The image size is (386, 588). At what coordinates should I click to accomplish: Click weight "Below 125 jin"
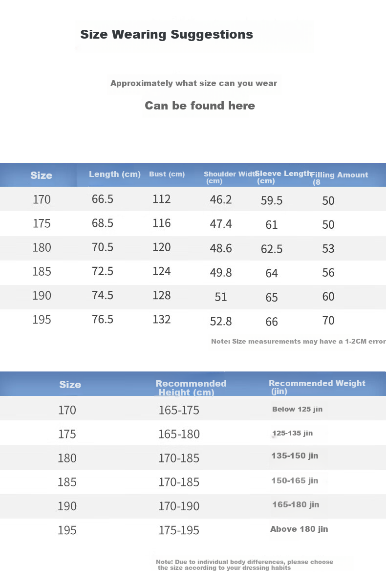297,409
